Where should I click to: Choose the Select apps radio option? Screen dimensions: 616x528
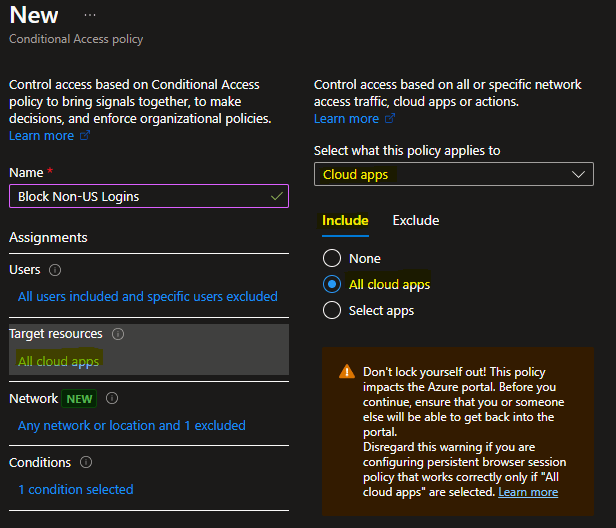(x=332, y=310)
